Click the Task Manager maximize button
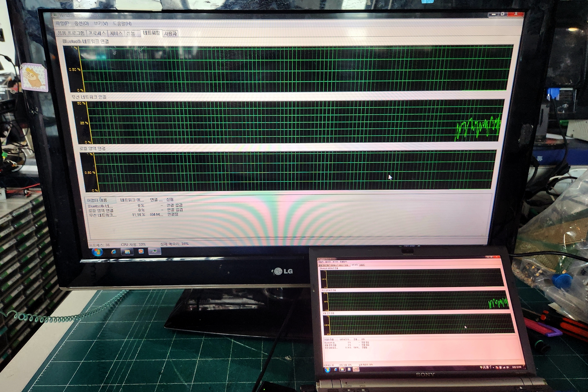The height and width of the screenshot is (392, 588). [x=503, y=14]
